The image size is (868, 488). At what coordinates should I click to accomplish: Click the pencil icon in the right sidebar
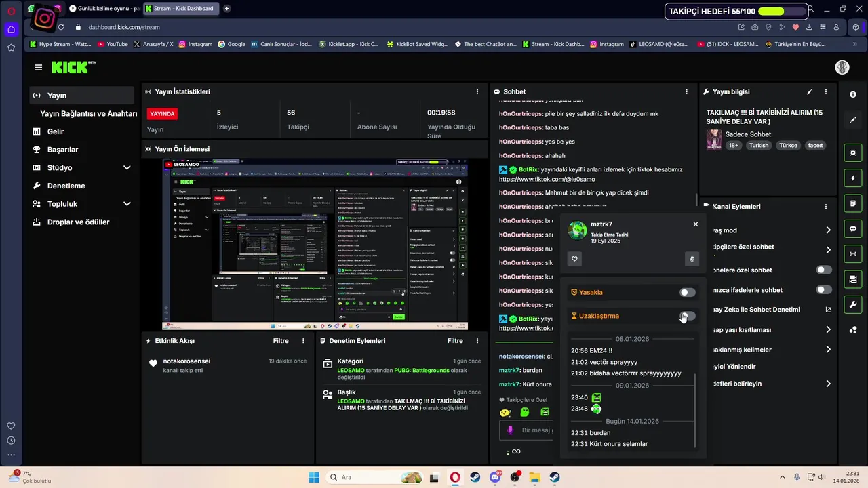[x=853, y=120]
